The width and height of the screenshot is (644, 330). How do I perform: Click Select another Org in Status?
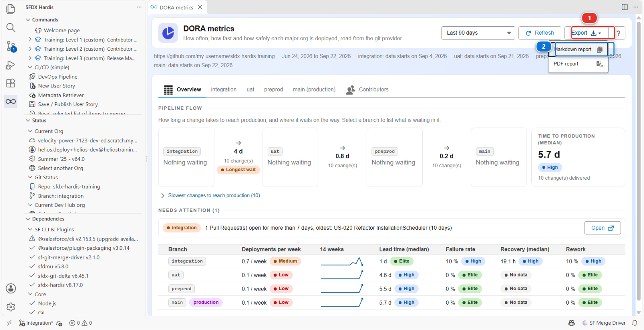point(60,168)
